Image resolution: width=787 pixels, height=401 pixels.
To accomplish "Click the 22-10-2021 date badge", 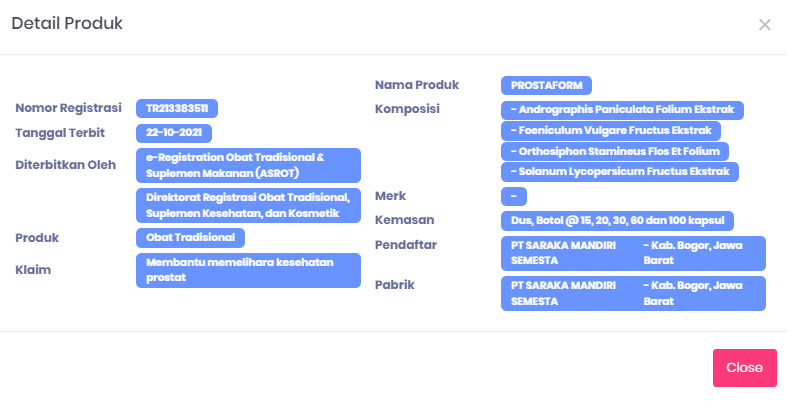I will coord(174,133).
